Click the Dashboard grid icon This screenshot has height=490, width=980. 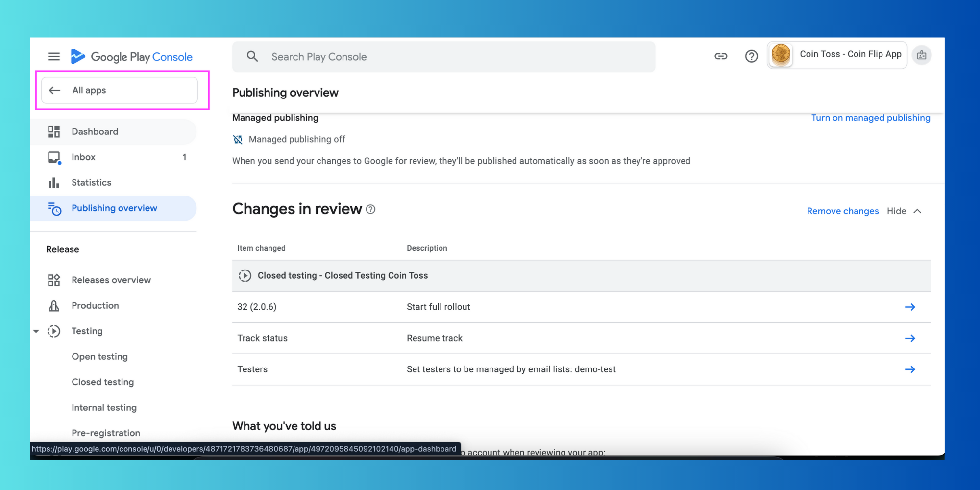54,132
